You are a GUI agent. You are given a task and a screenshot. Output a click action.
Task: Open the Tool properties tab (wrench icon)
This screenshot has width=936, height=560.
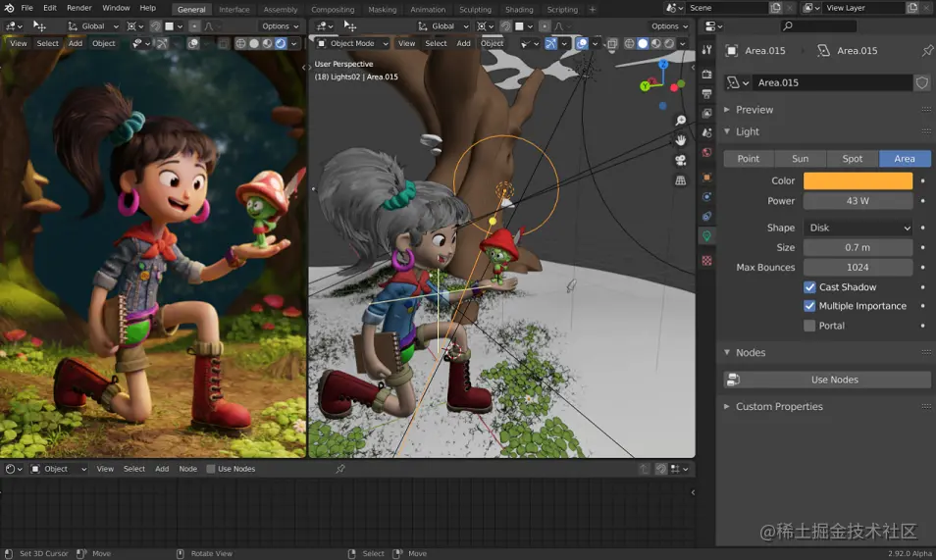pyautogui.click(x=706, y=50)
